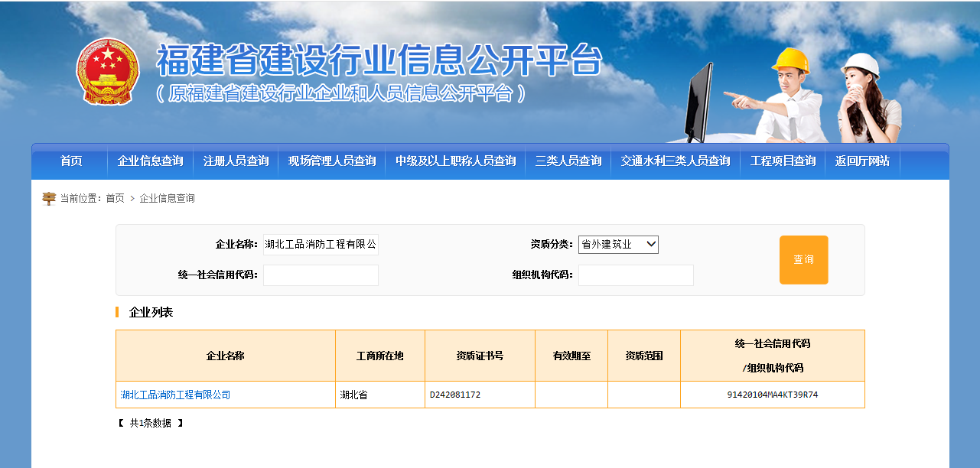Viewport: 980px width, 468px height.
Task: Click the 企业信息查询 breadcrumb text
Action: tap(167, 199)
